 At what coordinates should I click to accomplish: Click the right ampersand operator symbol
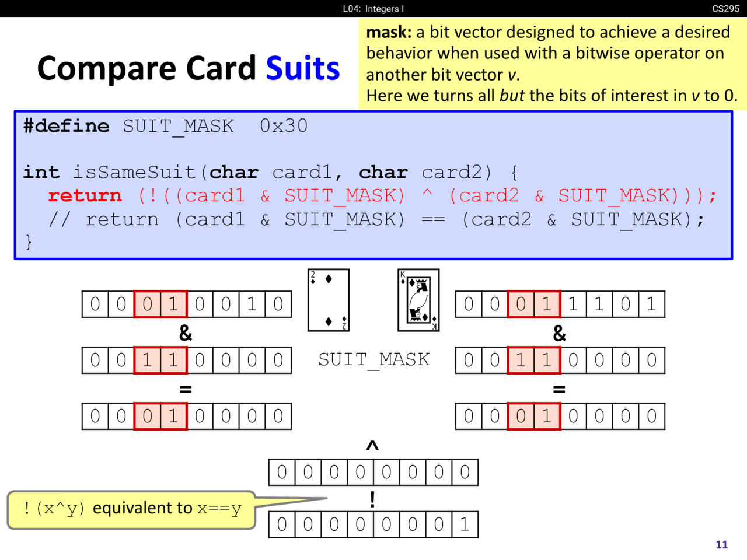[x=559, y=333]
